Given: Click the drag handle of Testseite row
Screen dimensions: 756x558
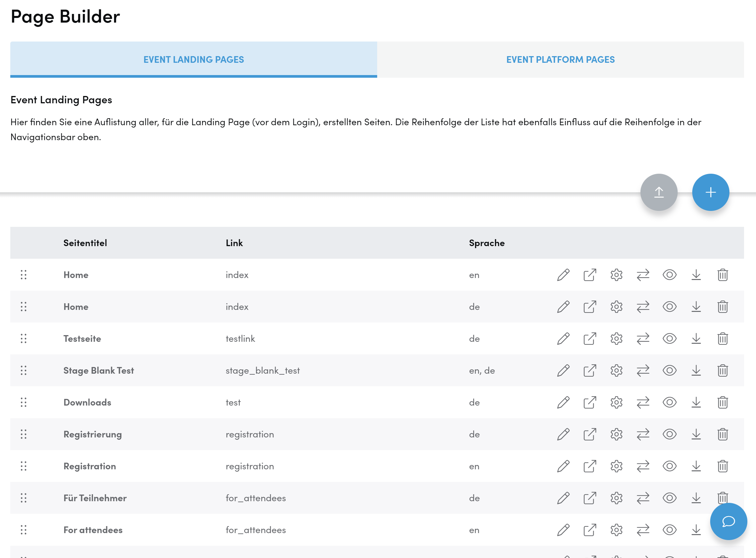Looking at the screenshot, I should coord(23,338).
